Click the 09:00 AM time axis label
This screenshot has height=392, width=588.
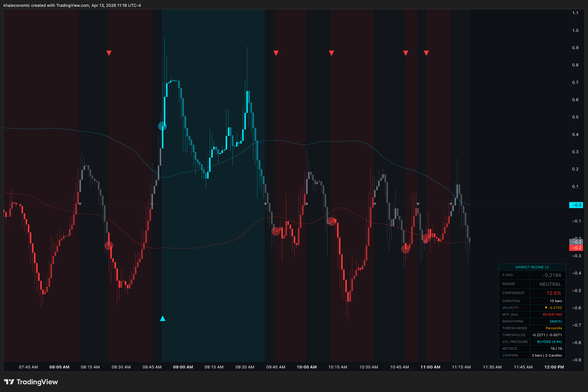(183, 367)
